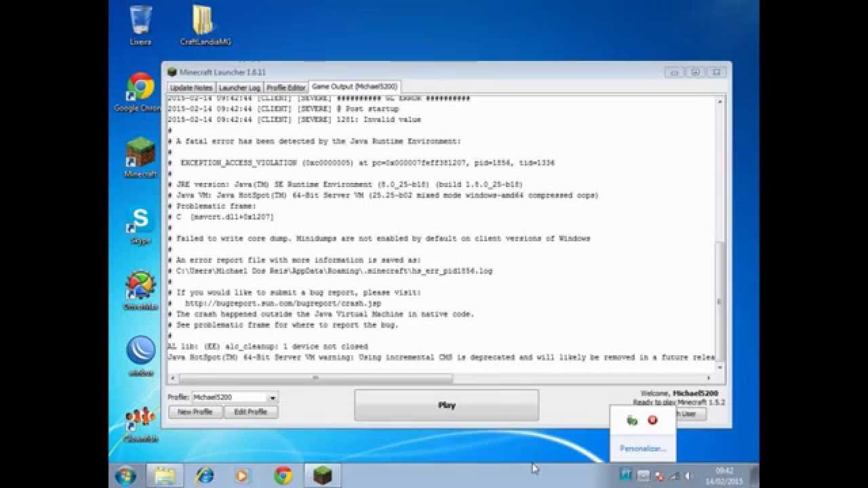The height and width of the screenshot is (488, 868).
Task: Click the 'Using incremental CMS is deprecated' line
Action: pyautogui.click(x=441, y=357)
